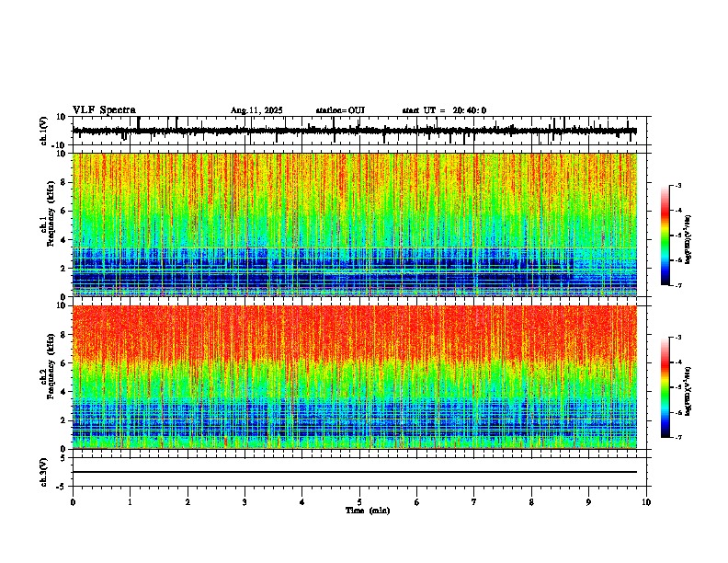Click the ch.1 spectrogram color scale bar
This screenshot has height=563, width=728.
click(x=665, y=236)
